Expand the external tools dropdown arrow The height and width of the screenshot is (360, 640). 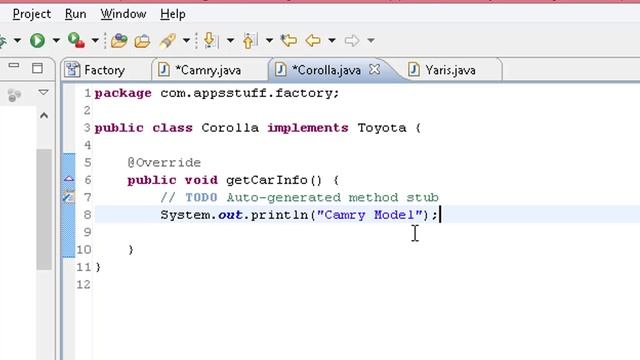click(95, 40)
